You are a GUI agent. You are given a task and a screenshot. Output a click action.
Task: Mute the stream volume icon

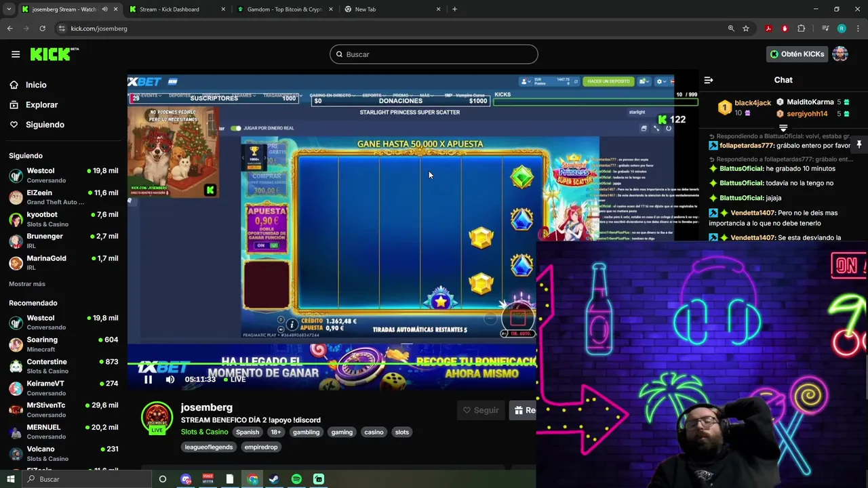click(x=170, y=380)
